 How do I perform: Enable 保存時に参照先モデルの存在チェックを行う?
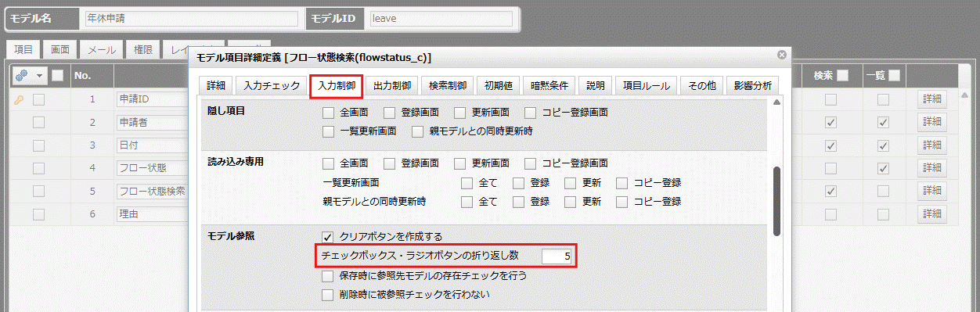pos(328,276)
